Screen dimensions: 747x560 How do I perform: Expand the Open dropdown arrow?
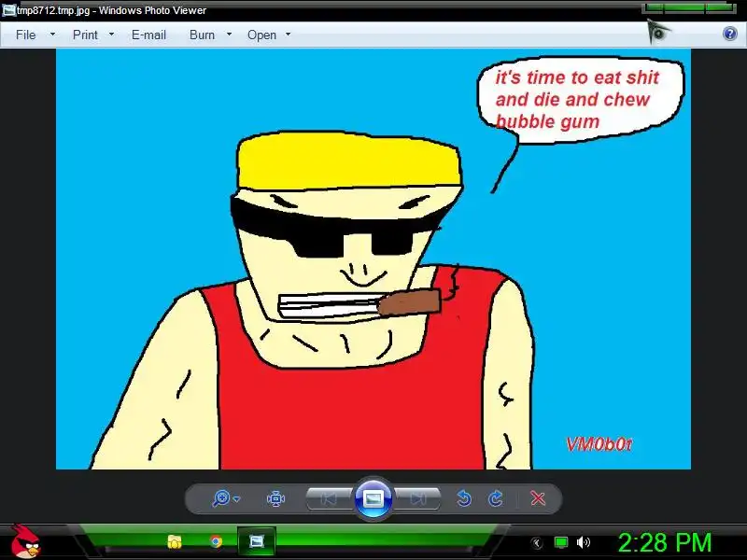click(x=288, y=35)
